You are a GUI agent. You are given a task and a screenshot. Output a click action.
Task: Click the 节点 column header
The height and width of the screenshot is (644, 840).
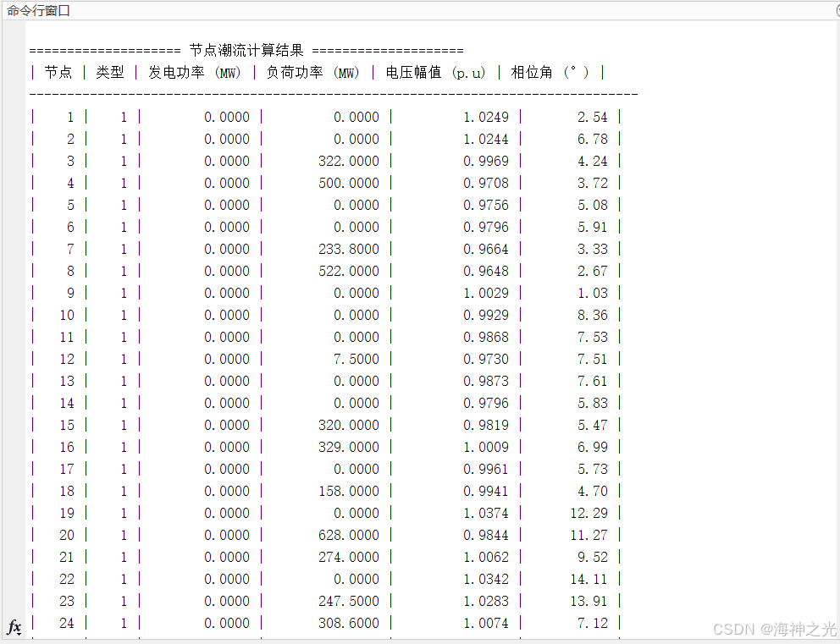(x=58, y=72)
